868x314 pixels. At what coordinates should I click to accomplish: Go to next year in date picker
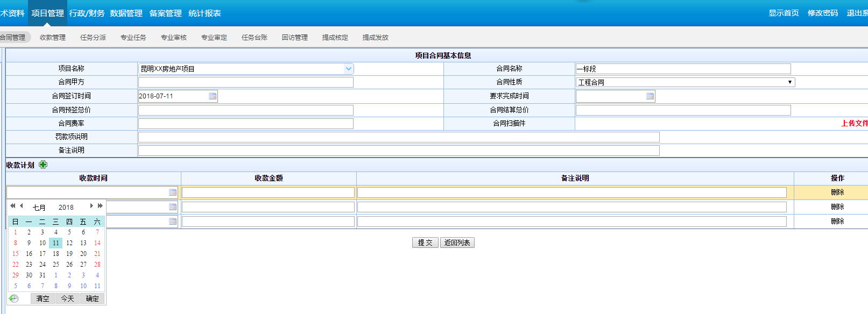point(100,206)
